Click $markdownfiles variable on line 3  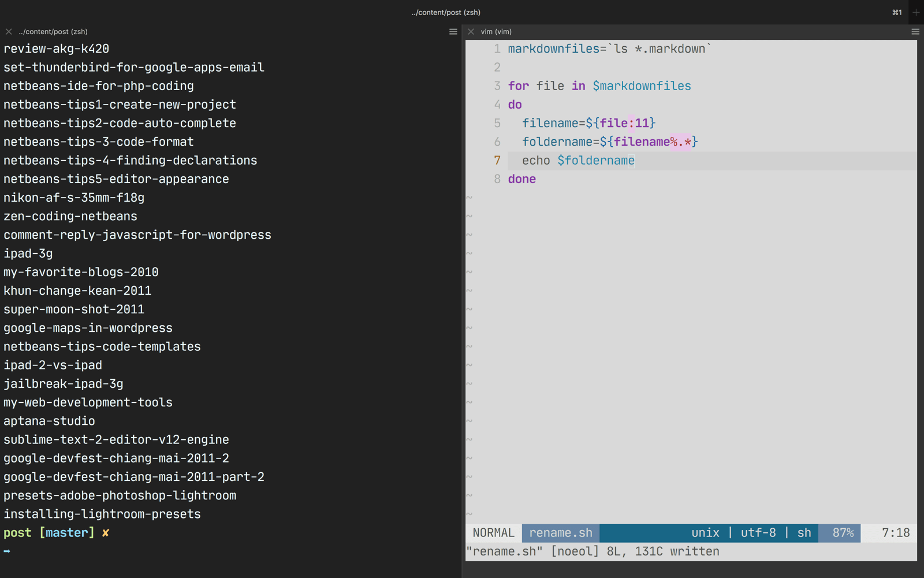pos(642,86)
